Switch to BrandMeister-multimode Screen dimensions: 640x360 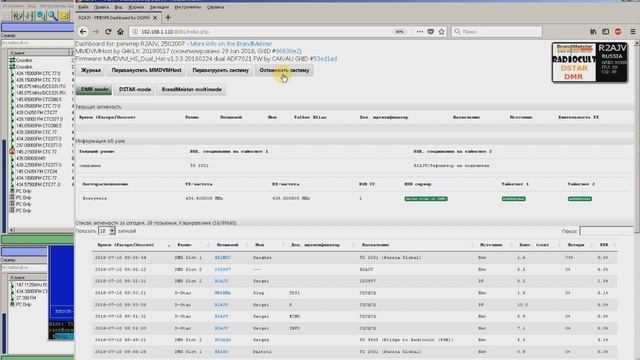[x=191, y=89]
